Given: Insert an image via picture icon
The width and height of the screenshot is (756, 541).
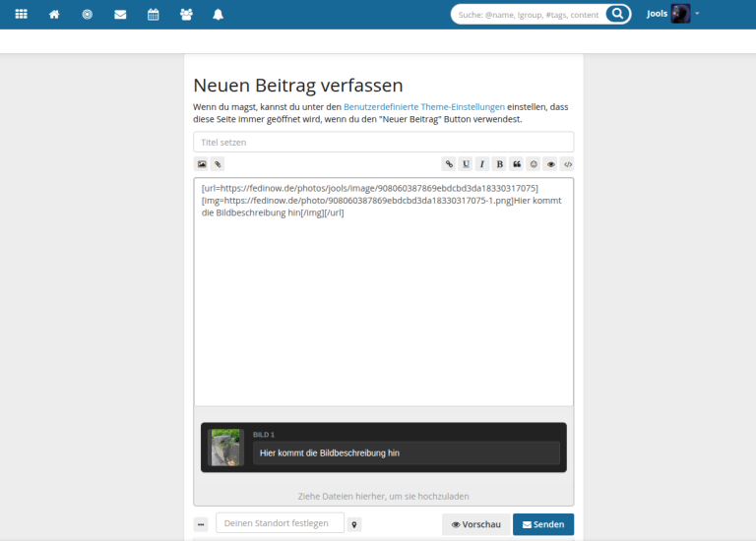Looking at the screenshot, I should (202, 164).
